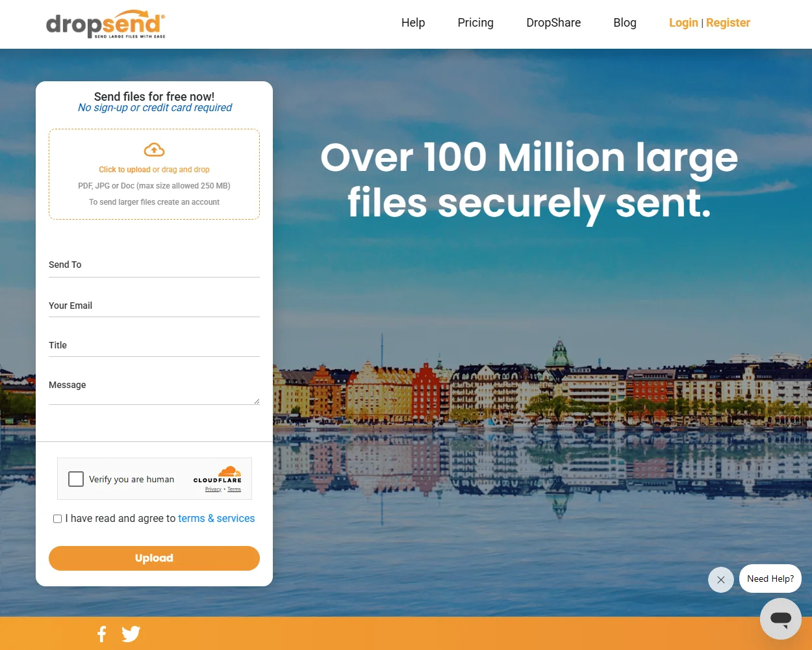Click the dropsend logo
This screenshot has width=812, height=650.
(x=106, y=24)
